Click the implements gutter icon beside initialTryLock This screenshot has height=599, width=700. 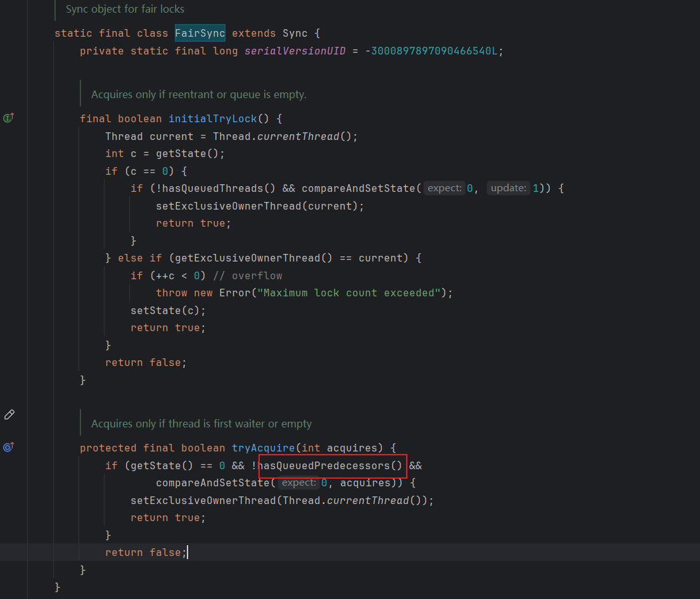pos(8,118)
